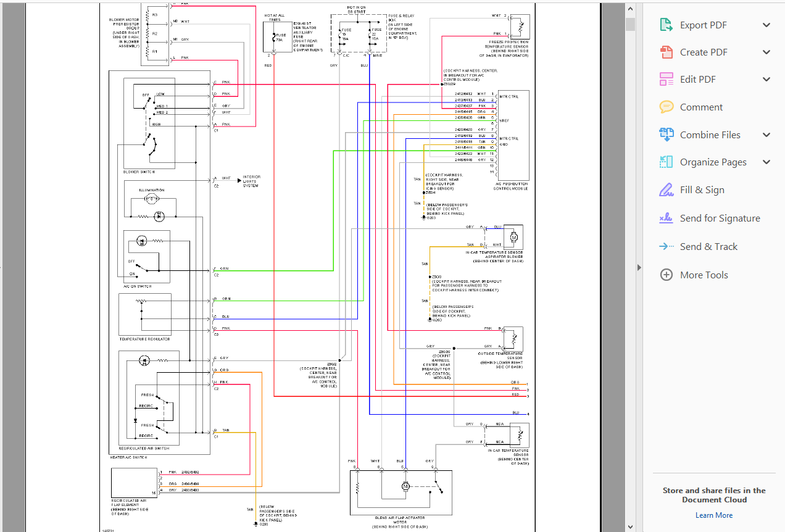
Task: Open the Organize Pages dropdown chevron
Action: click(x=766, y=162)
